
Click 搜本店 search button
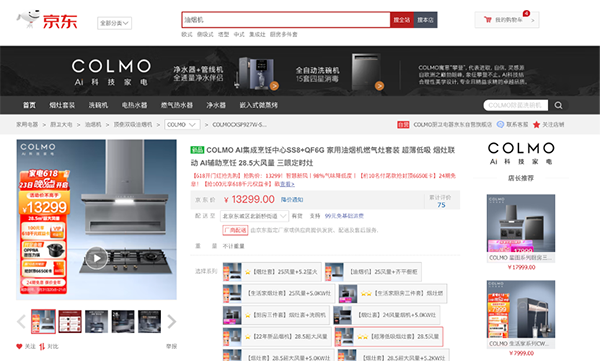point(426,20)
